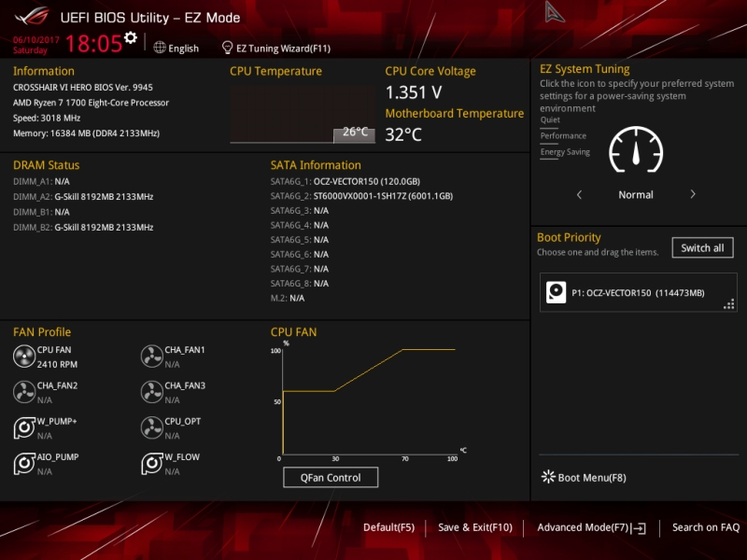Select the CHA_FAN1 fan icon
747x560 pixels.
pos(152,357)
